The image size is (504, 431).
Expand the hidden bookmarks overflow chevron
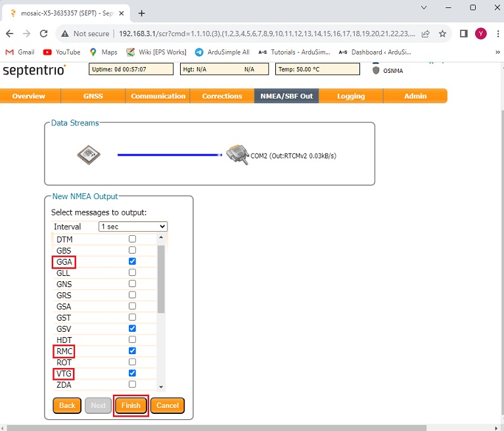pos(497,52)
